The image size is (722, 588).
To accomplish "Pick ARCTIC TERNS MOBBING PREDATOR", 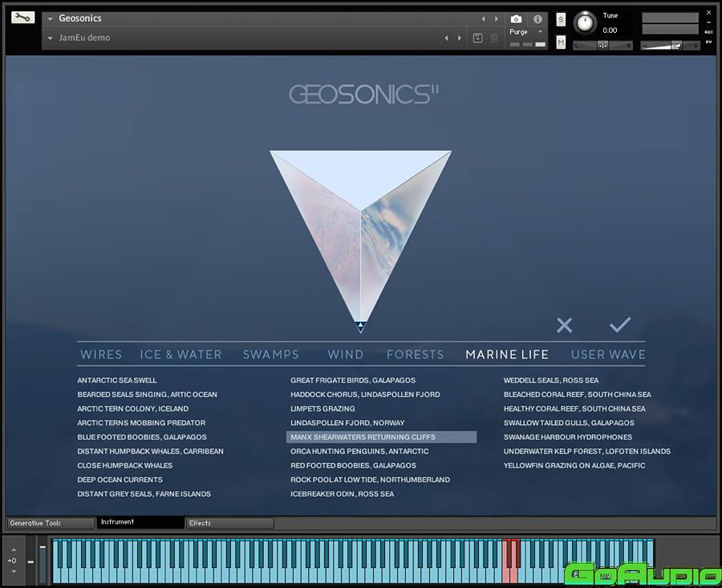I will tap(141, 423).
